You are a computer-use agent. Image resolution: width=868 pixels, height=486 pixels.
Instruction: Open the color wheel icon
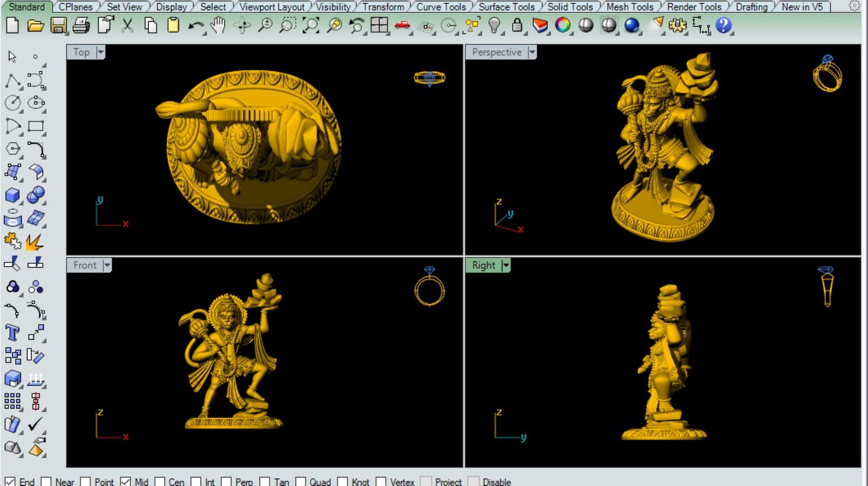[x=563, y=26]
